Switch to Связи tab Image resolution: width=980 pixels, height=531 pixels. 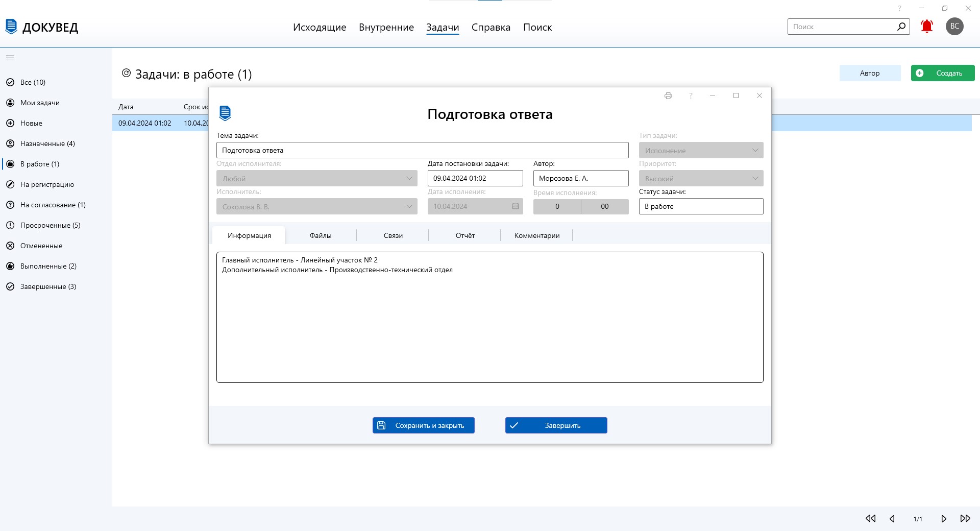(393, 235)
